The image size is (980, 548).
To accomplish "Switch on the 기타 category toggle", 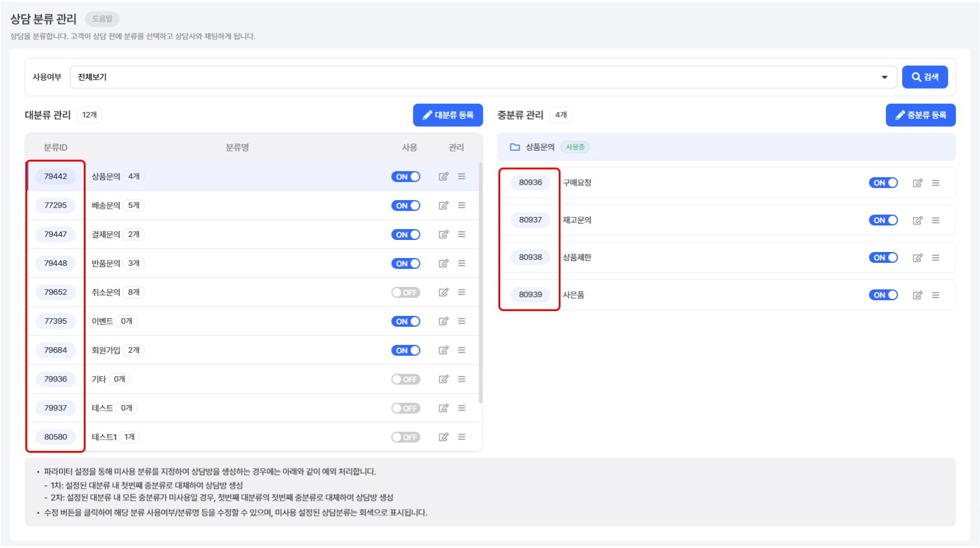I will [x=406, y=379].
